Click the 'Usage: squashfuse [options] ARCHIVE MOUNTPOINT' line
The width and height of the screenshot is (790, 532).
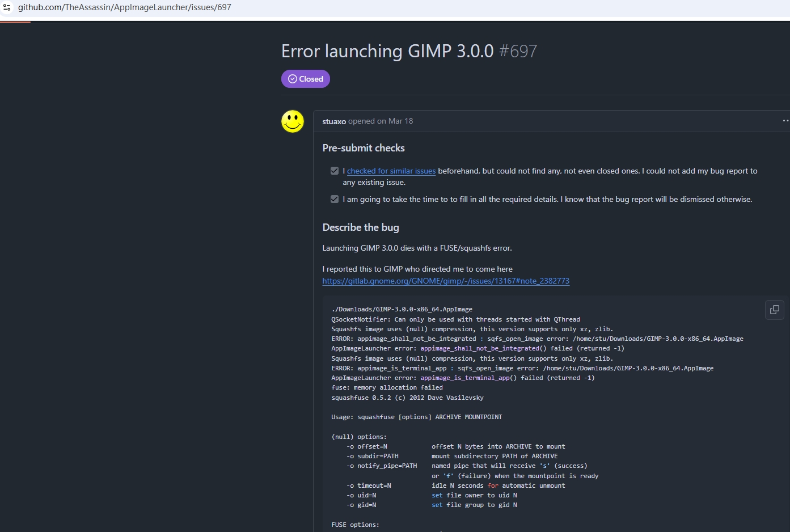click(416, 417)
